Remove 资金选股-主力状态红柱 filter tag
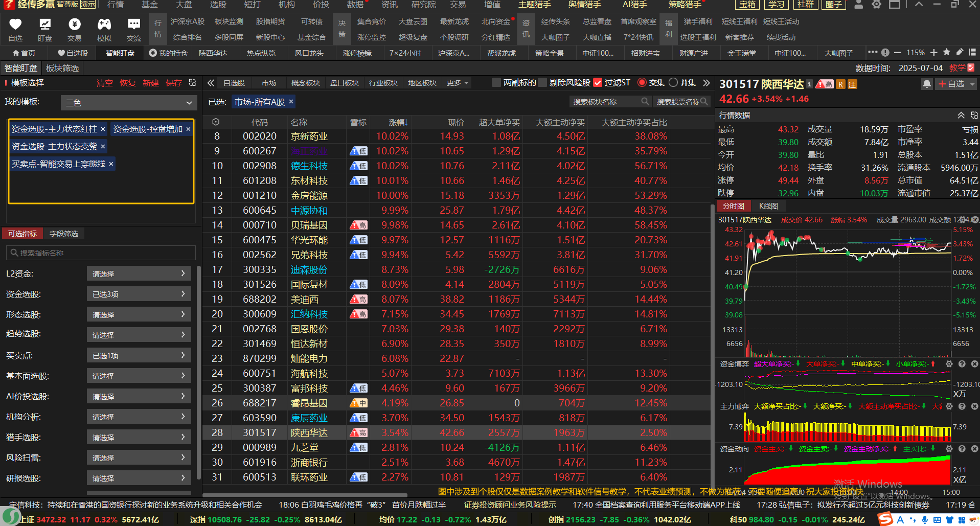 click(x=103, y=129)
